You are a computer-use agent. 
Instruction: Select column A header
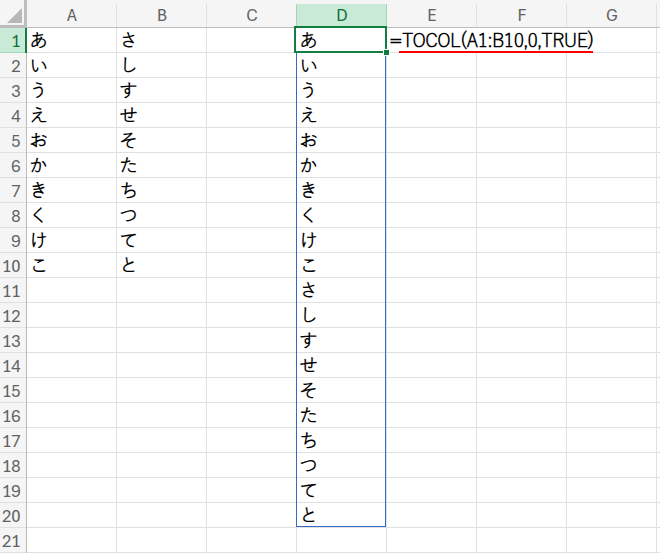pos(71,14)
